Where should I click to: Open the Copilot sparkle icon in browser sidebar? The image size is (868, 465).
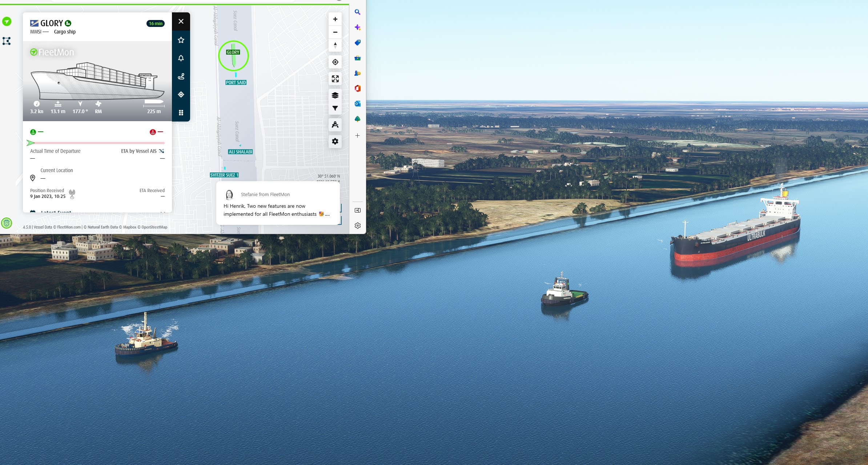click(358, 27)
